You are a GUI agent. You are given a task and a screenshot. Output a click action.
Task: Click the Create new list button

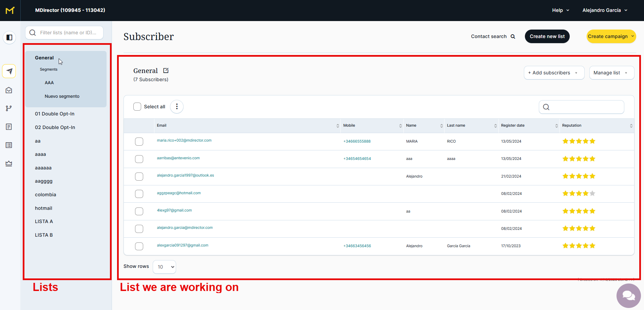pyautogui.click(x=547, y=36)
